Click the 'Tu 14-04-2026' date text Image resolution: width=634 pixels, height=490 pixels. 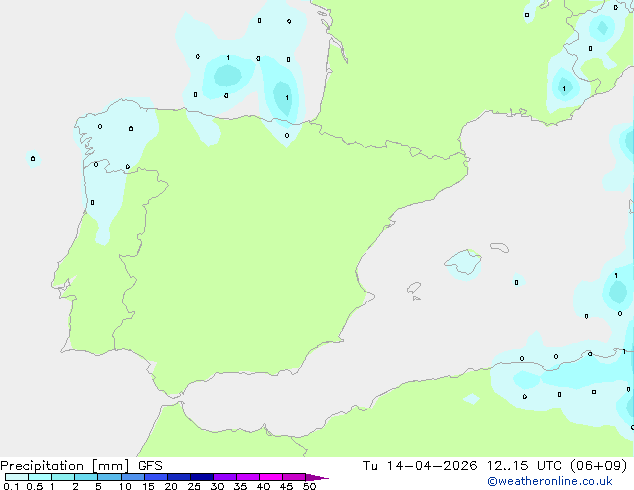tap(420, 466)
